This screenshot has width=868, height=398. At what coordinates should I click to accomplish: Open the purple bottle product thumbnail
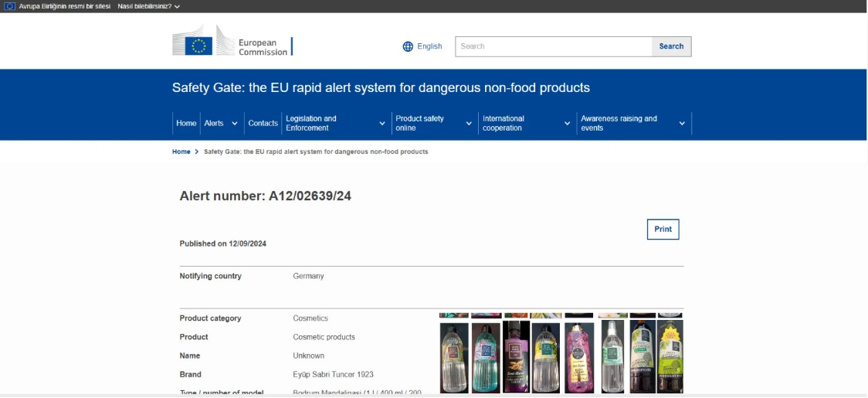[517, 358]
